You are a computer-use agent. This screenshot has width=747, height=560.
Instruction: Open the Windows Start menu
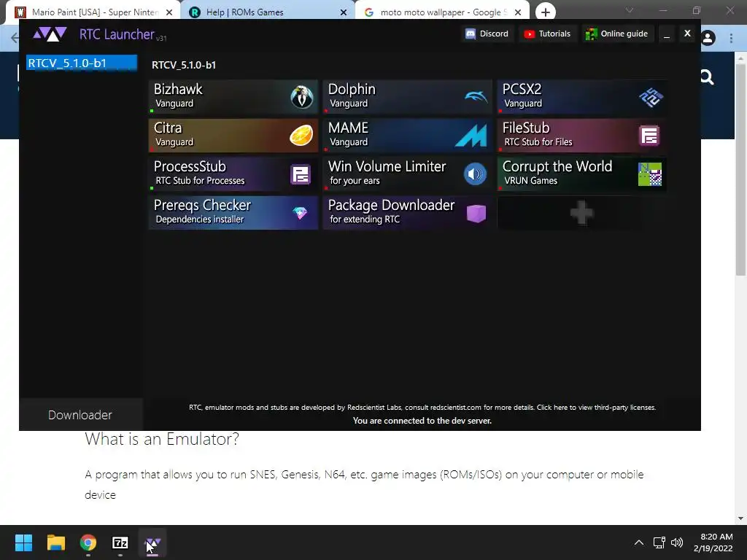tap(23, 542)
